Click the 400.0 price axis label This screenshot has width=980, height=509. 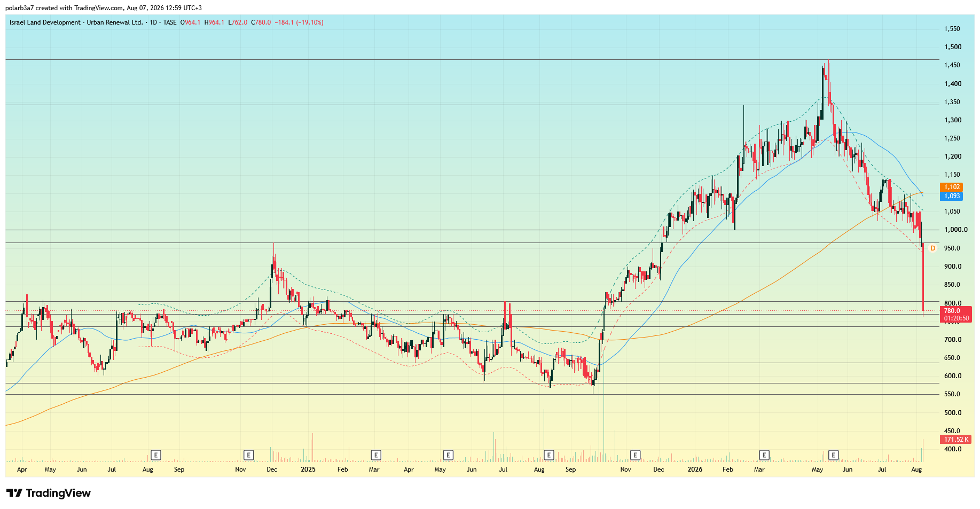(953, 449)
